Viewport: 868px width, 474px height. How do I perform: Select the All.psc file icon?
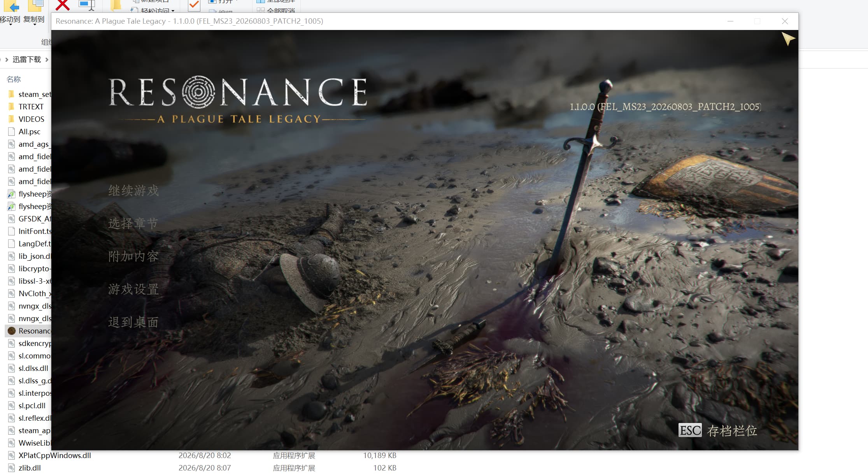11,132
